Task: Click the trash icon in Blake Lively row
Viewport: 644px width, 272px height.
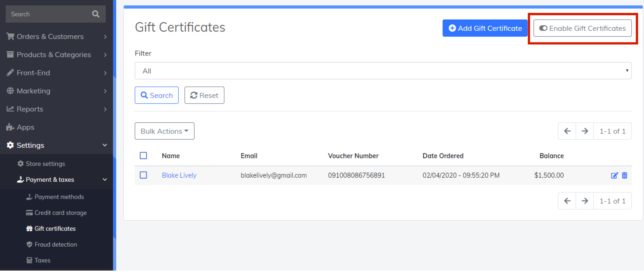Action: [624, 176]
